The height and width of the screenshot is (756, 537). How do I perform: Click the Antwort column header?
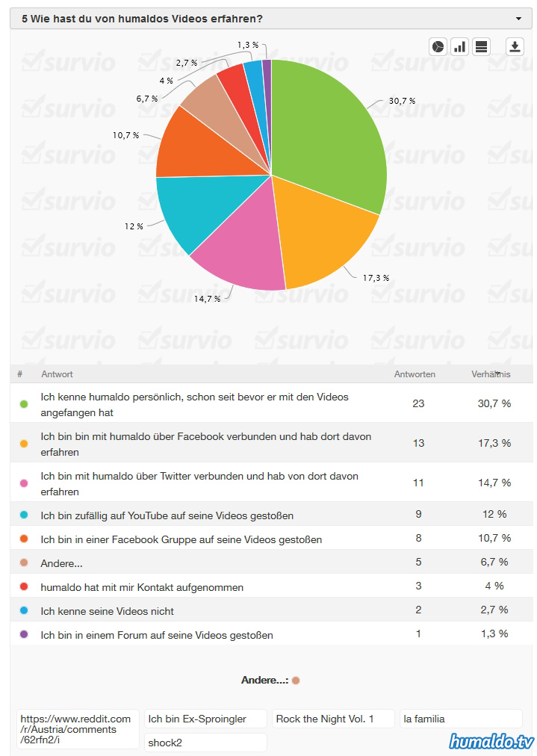click(x=57, y=374)
